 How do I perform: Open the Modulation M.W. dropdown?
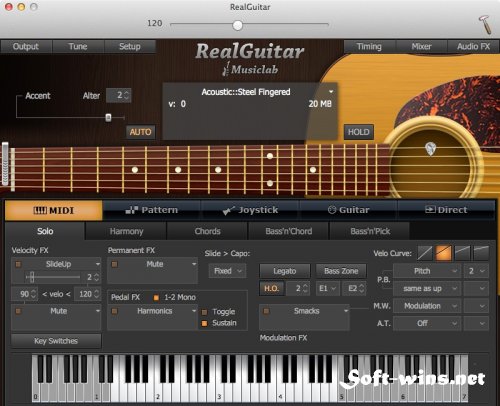click(x=427, y=306)
